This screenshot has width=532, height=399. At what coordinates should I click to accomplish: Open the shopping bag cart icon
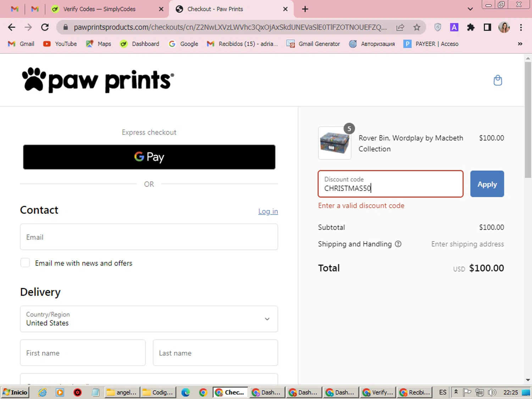(x=498, y=81)
